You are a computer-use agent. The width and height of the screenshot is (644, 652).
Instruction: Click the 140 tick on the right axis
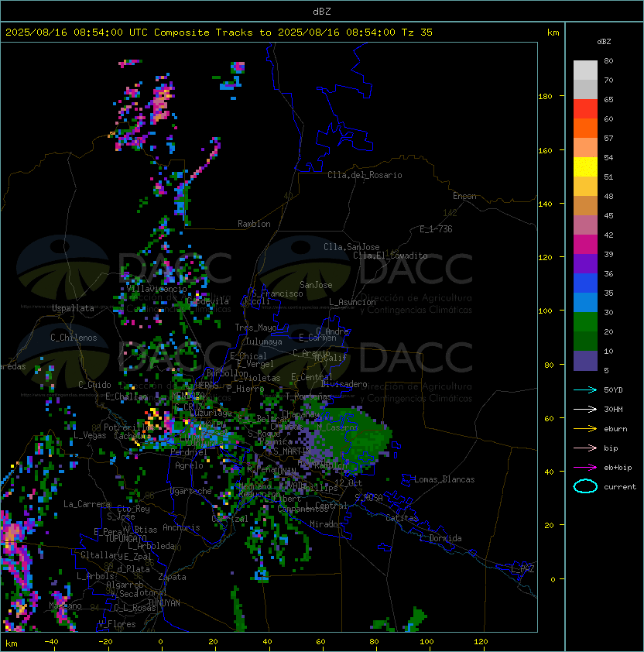click(545, 204)
